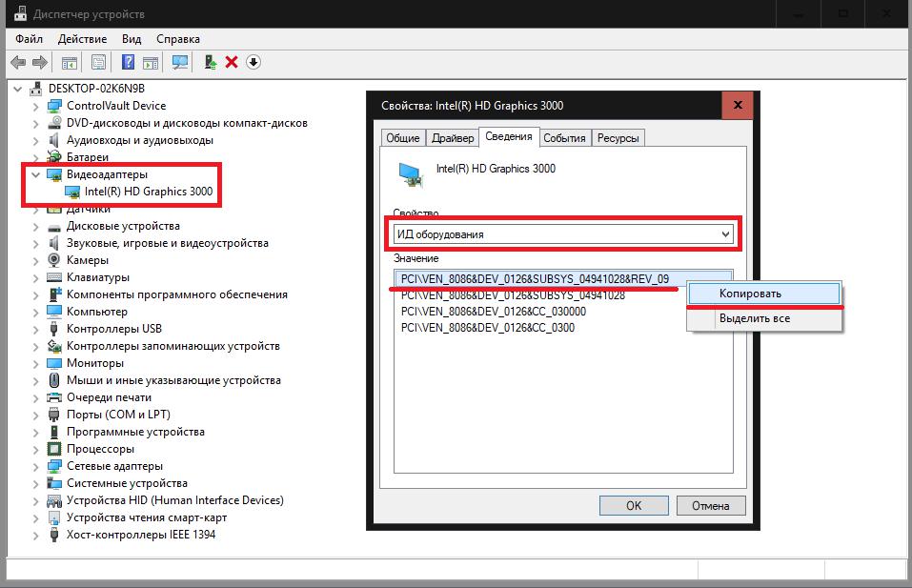Screen dimensions: 912x588
Task: Click the icon beside Контроллеры запоминающих устройств
Action: [54, 346]
